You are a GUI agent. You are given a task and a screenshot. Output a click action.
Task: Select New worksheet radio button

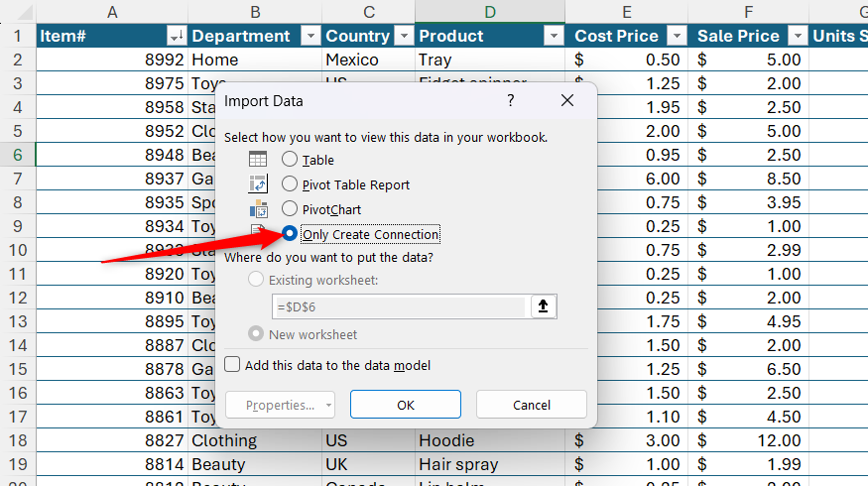pos(256,334)
